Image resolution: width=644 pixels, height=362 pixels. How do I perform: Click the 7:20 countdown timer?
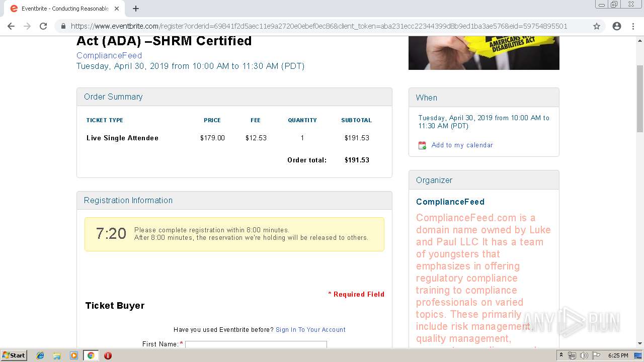click(111, 233)
